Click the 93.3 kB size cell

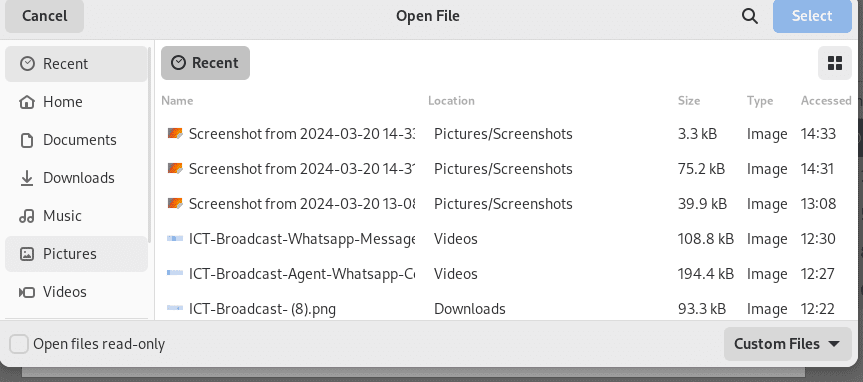(x=702, y=309)
